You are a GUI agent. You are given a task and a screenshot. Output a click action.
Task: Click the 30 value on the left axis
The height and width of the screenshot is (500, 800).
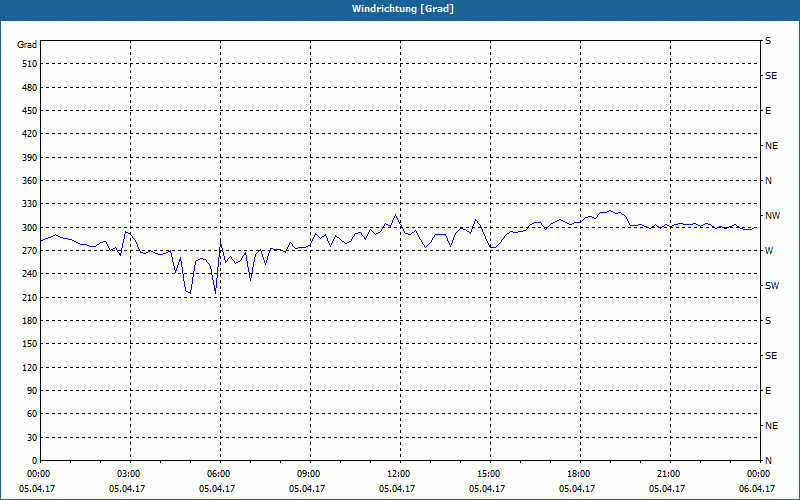pos(32,438)
